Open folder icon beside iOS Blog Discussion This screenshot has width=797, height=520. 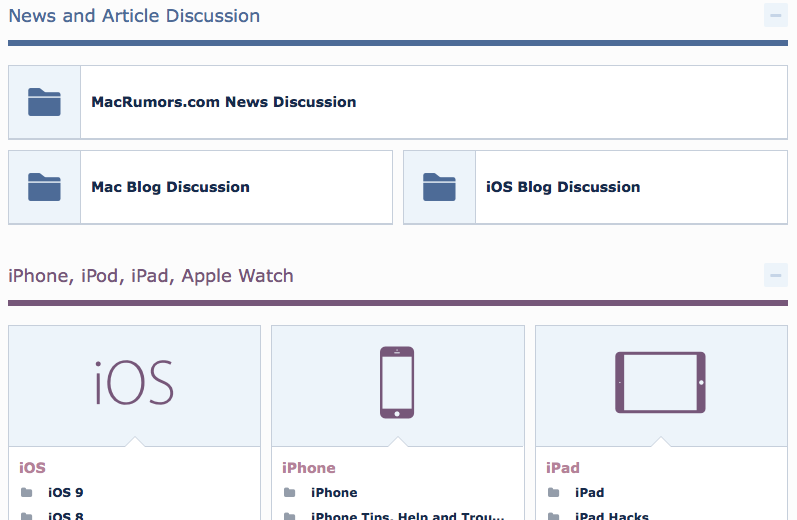coord(439,187)
